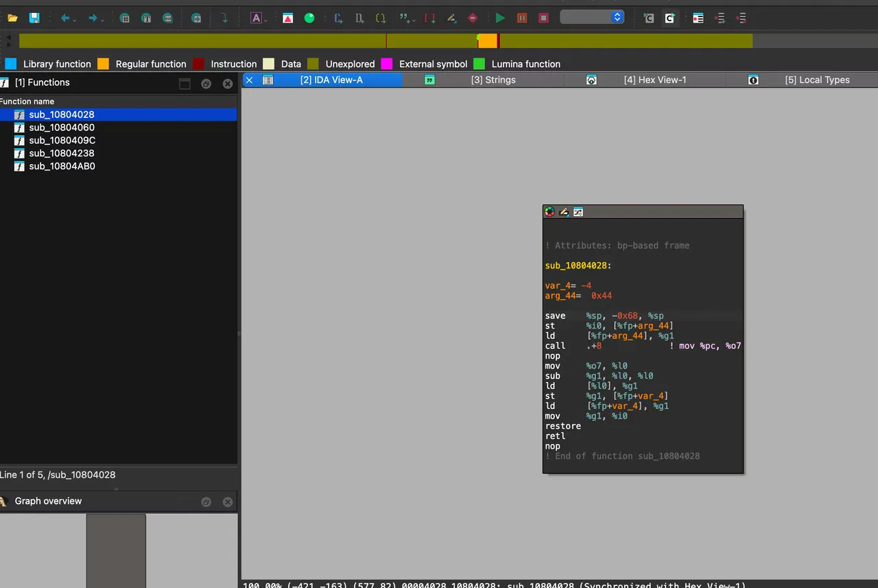Set node color in graph node header

click(549, 212)
